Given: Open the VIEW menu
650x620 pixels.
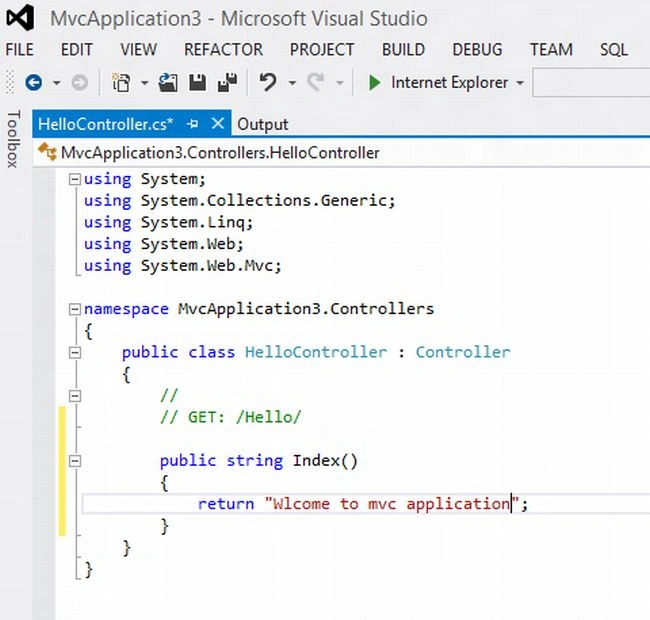Looking at the screenshot, I should pos(138,50).
